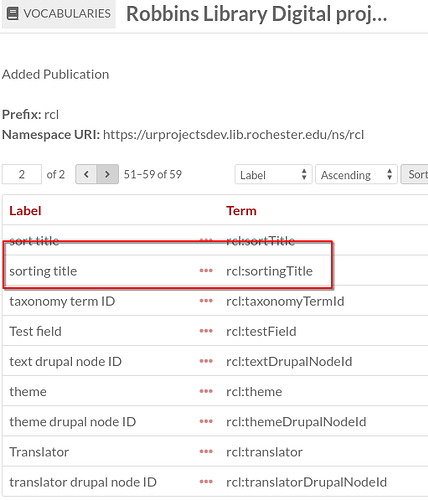The image size is (428, 500).
Task: Open the Ascending order dropdown
Action: (x=356, y=174)
